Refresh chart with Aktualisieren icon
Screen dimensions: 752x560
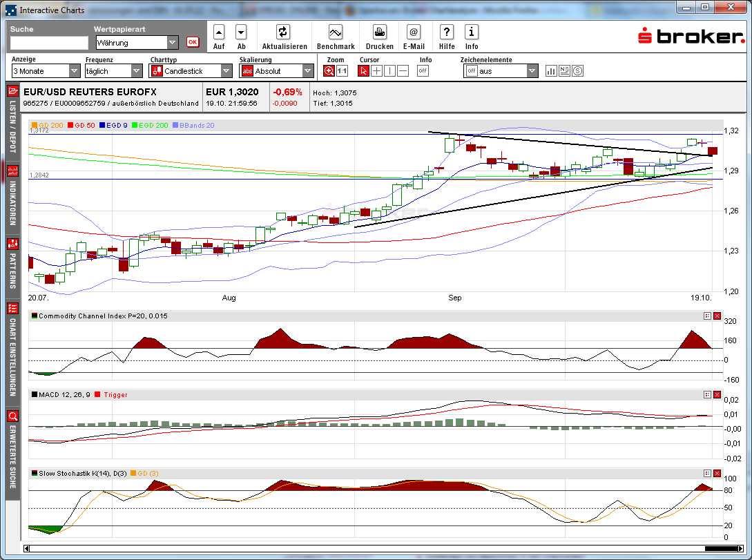coord(283,32)
